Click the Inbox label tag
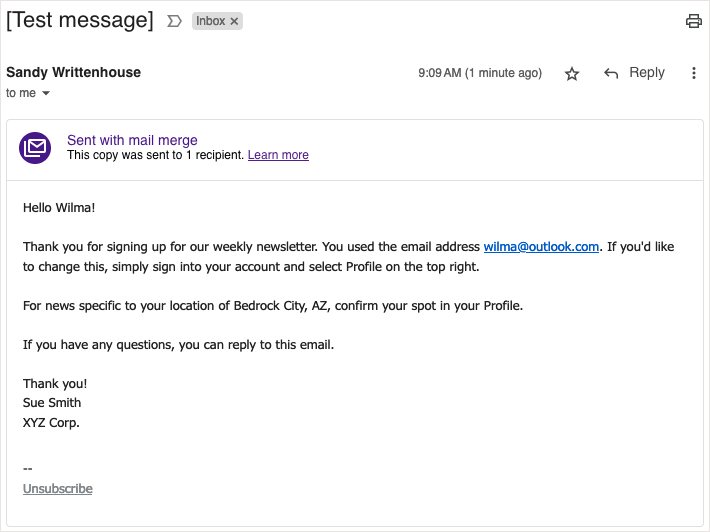The height and width of the screenshot is (532, 710). [211, 21]
